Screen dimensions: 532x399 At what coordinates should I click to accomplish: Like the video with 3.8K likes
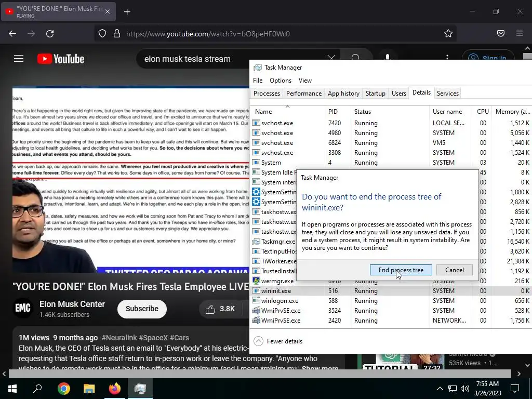[220, 309]
